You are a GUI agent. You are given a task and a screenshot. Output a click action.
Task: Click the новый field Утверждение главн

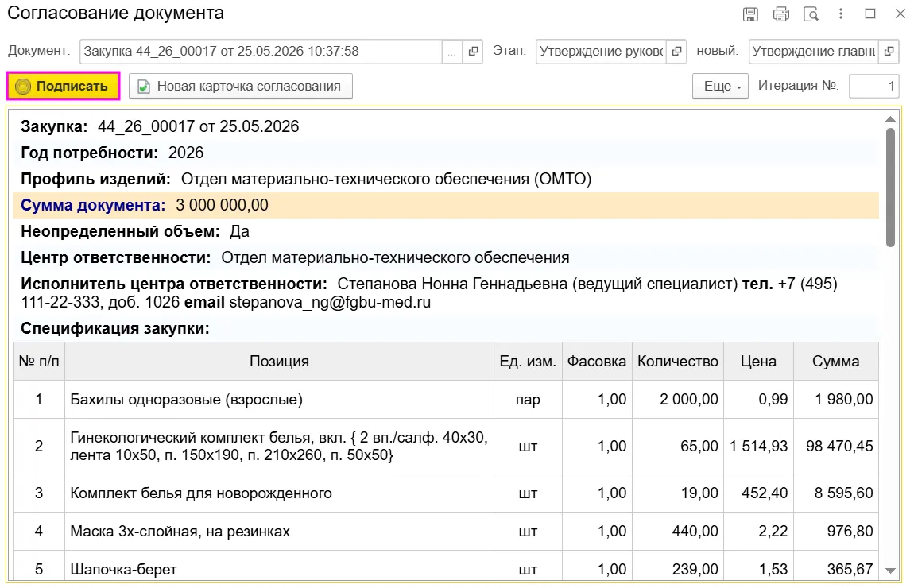(814, 52)
